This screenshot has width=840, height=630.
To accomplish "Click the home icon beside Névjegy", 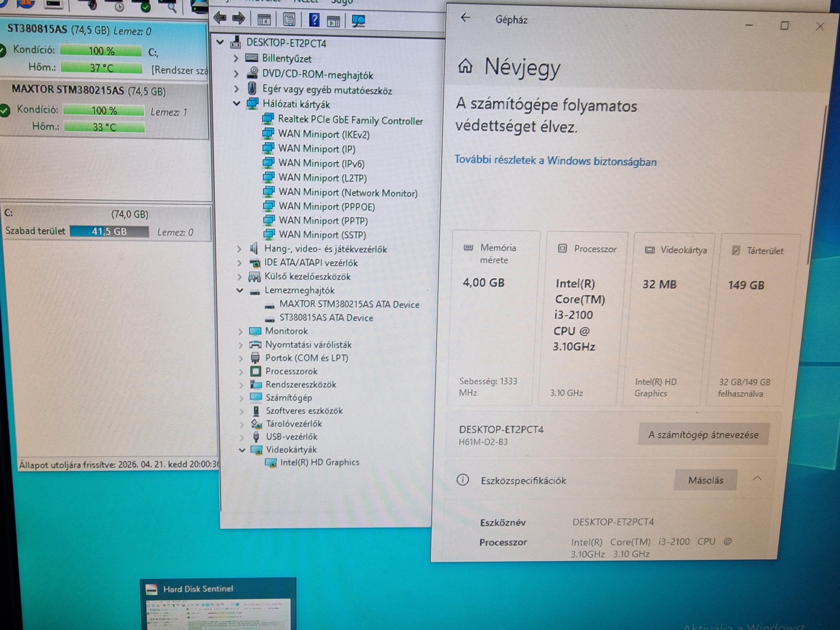I will [465, 66].
